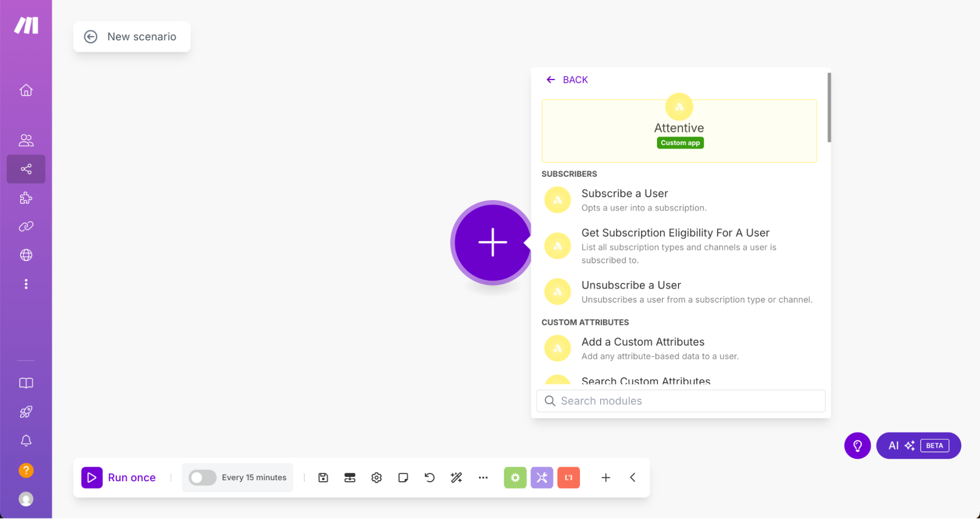Screen dimensions: 980x519
Task: Click the yellow icon next to Unsubscribe a User
Action: click(557, 292)
